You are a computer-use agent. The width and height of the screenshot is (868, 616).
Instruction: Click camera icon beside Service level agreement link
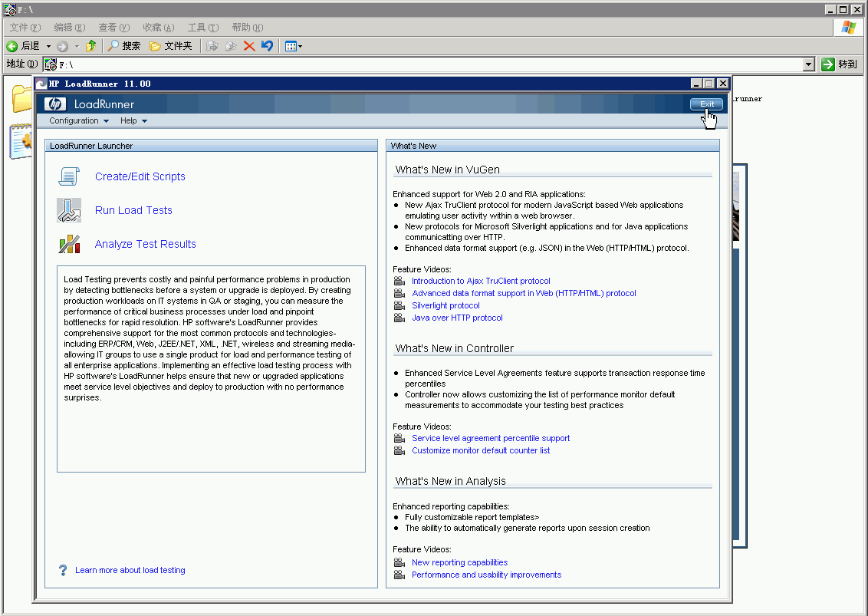399,438
